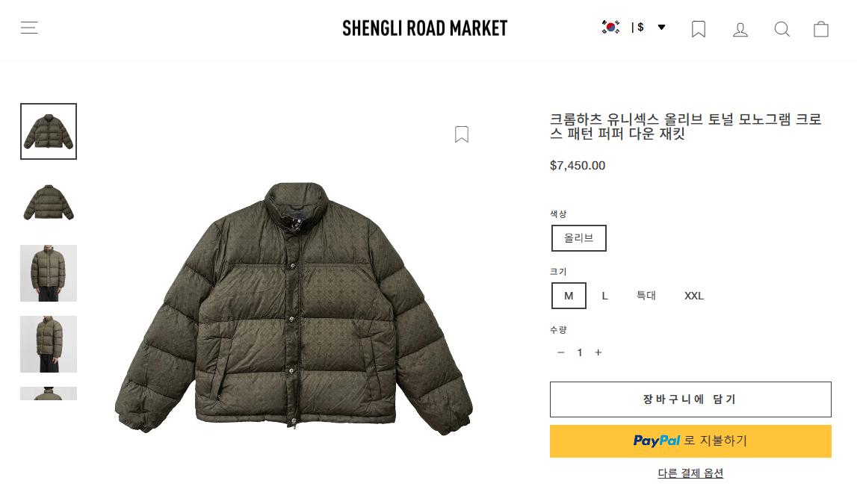The image size is (857, 504).
Task: Click the South Korea flag icon
Action: pos(610,27)
